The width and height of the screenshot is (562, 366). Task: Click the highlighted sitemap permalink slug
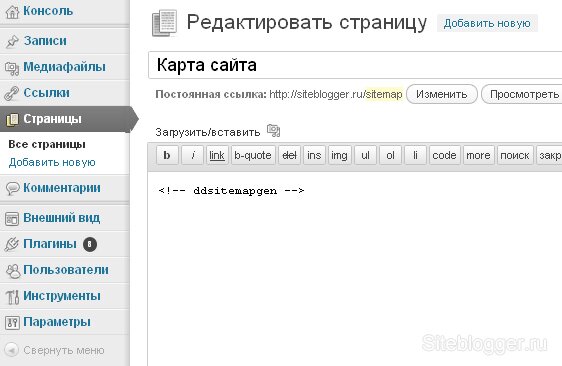(x=384, y=94)
